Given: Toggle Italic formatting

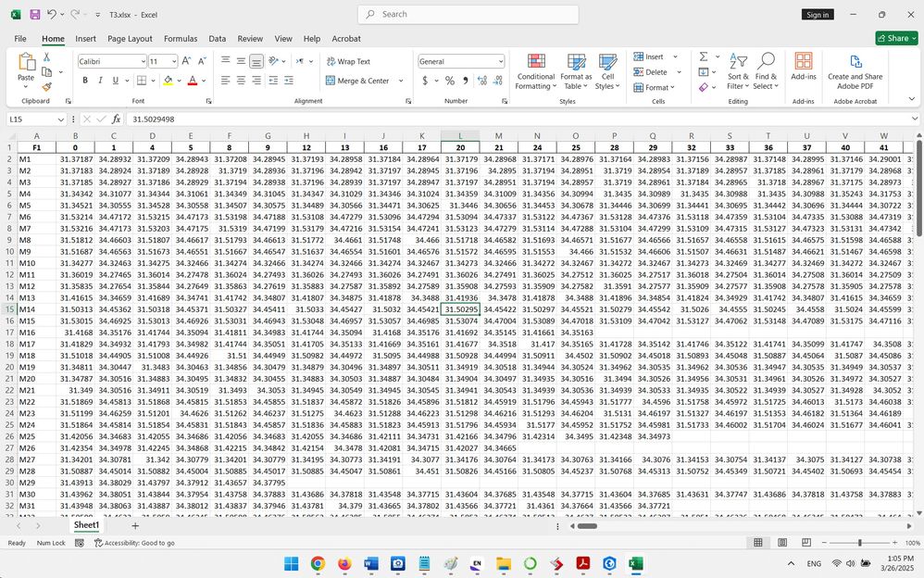Looking at the screenshot, I should tap(100, 81).
